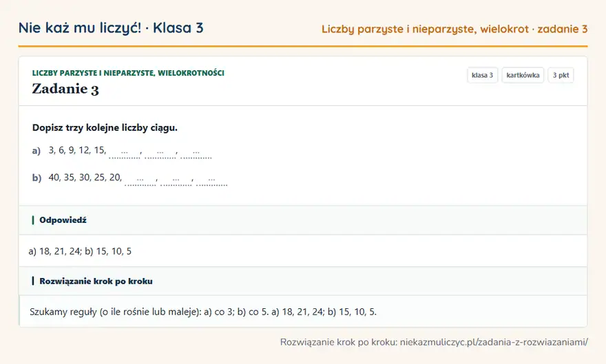Click the second blank in sequence a)
The image size is (606, 364).
coord(160,153)
